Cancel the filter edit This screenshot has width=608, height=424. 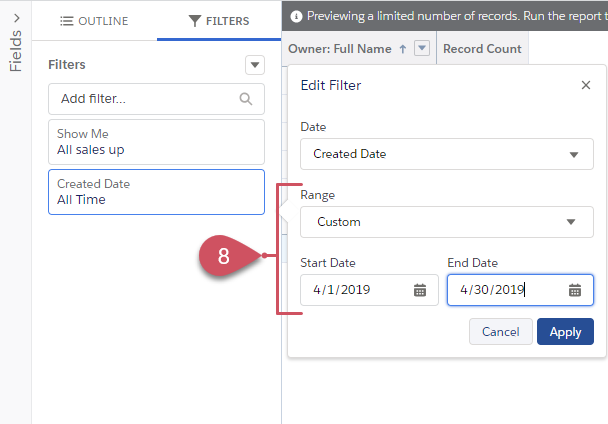(501, 332)
